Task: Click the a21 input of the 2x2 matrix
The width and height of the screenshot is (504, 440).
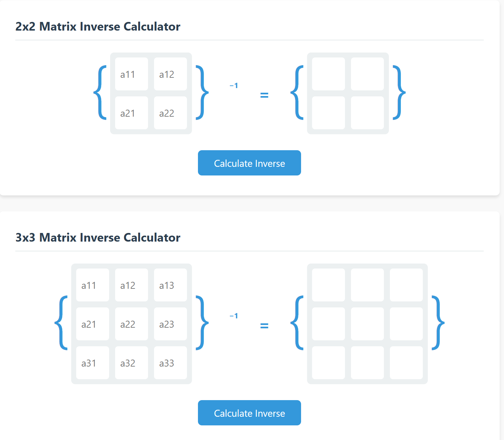Action: (131, 113)
